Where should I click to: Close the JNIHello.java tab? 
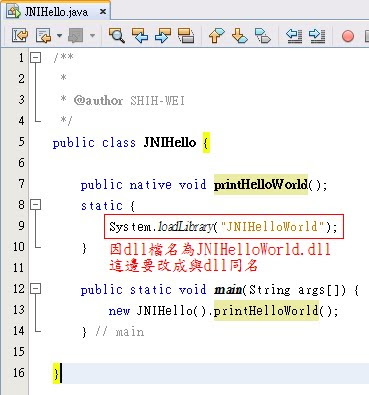(x=103, y=12)
